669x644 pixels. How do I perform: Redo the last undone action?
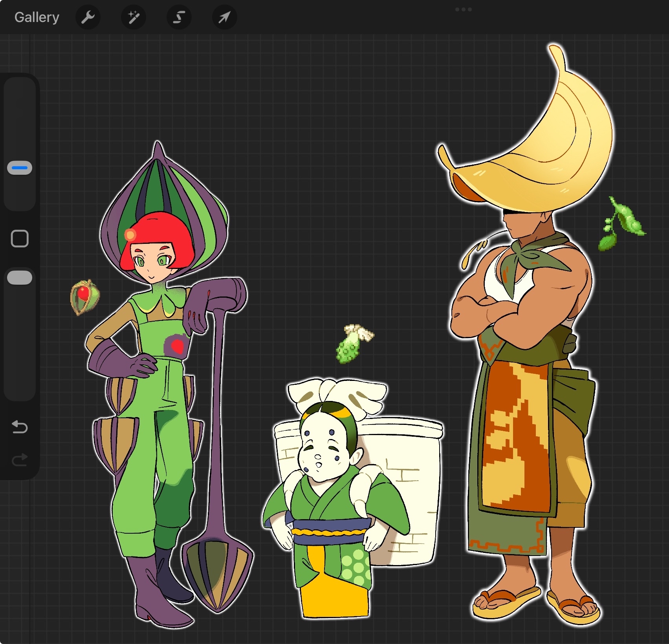pyautogui.click(x=20, y=460)
